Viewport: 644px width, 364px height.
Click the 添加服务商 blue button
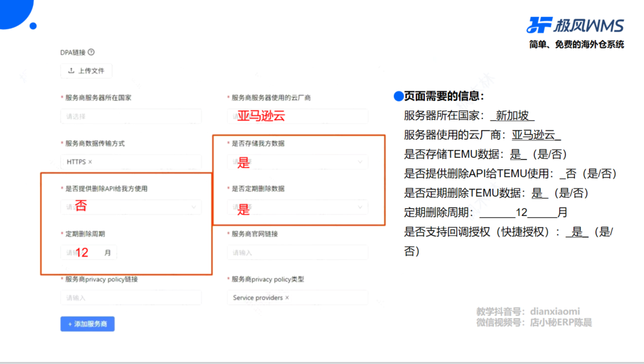[x=87, y=324]
